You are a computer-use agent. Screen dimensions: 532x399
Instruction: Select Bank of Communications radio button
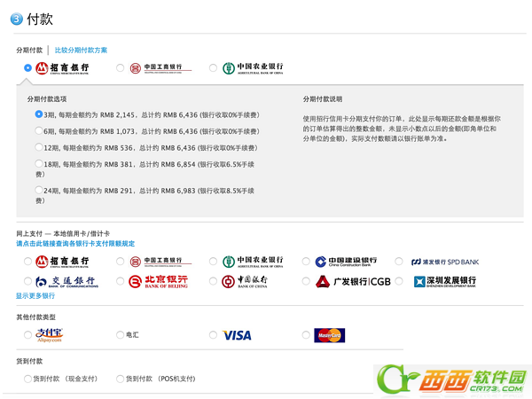point(27,281)
